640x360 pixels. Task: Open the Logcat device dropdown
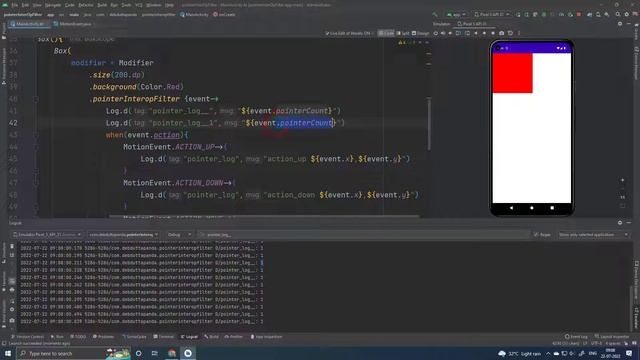pos(47,235)
